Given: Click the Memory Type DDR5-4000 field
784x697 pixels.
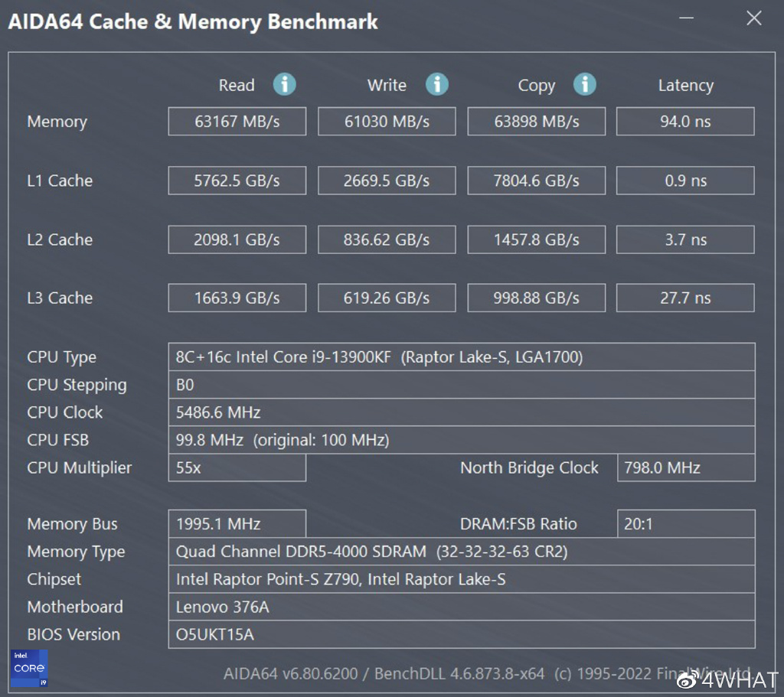Looking at the screenshot, I should point(462,552).
